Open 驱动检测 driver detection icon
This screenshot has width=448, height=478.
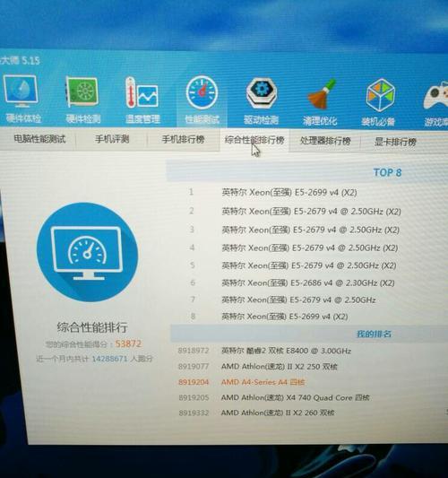(262, 93)
